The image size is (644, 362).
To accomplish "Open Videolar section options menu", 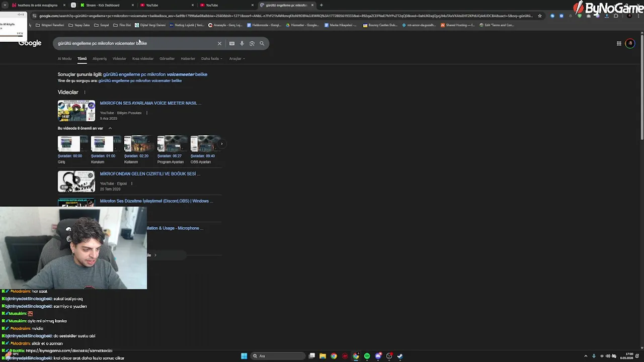I will coord(85,93).
